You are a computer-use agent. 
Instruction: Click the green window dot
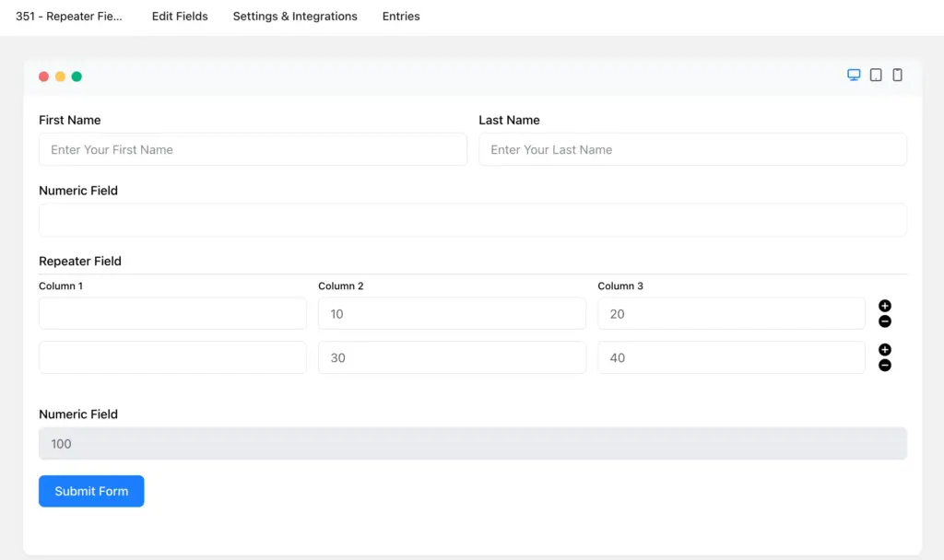(x=77, y=76)
